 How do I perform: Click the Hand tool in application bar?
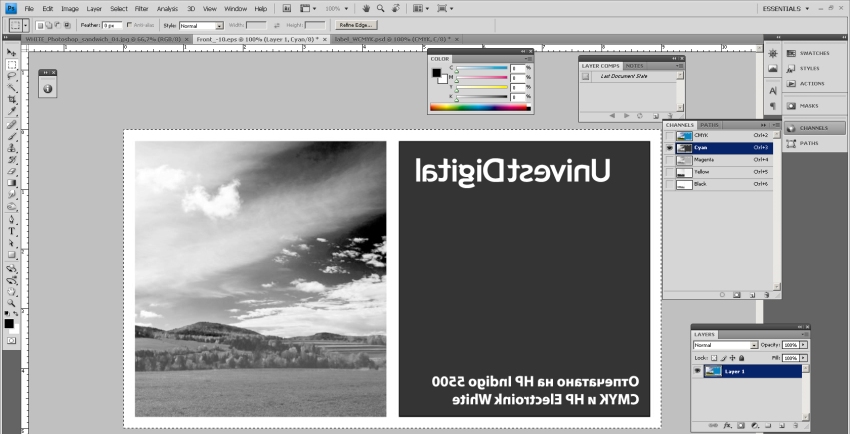(x=366, y=9)
